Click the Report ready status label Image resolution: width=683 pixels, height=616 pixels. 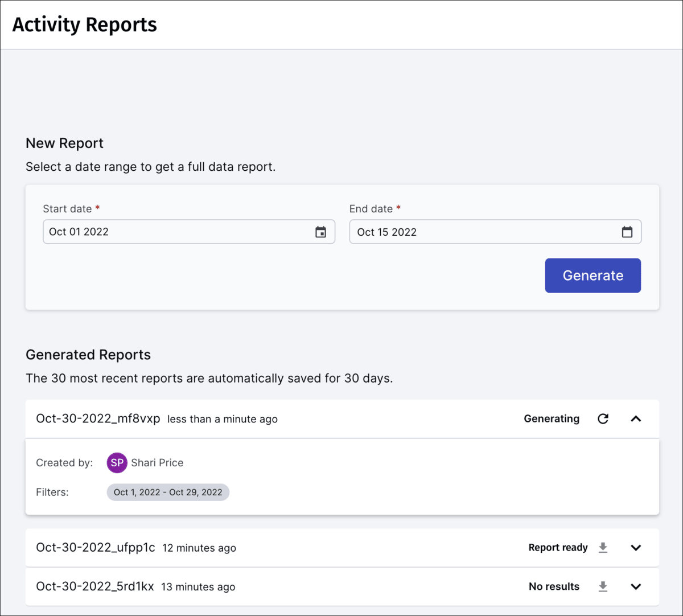pyautogui.click(x=558, y=548)
